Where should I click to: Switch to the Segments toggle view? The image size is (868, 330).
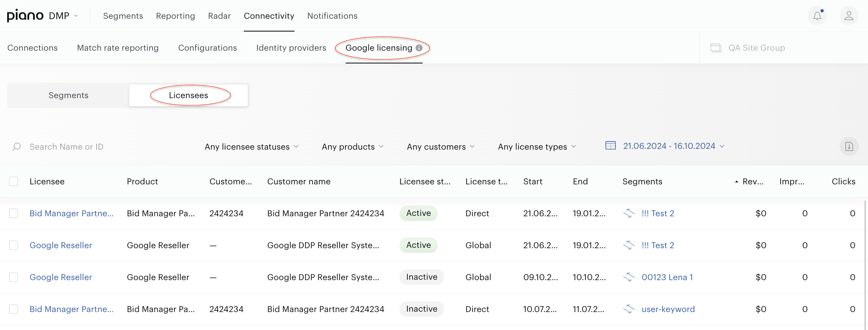click(x=68, y=95)
